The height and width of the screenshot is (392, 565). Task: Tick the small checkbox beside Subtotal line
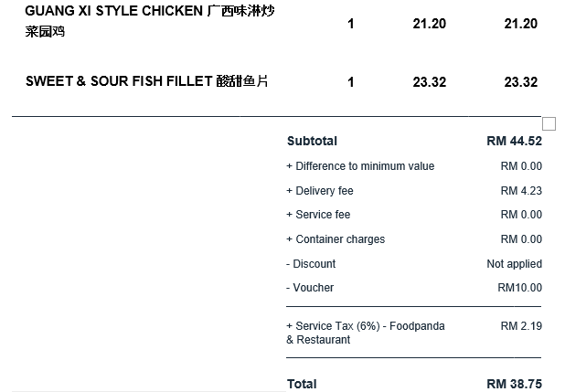click(549, 124)
